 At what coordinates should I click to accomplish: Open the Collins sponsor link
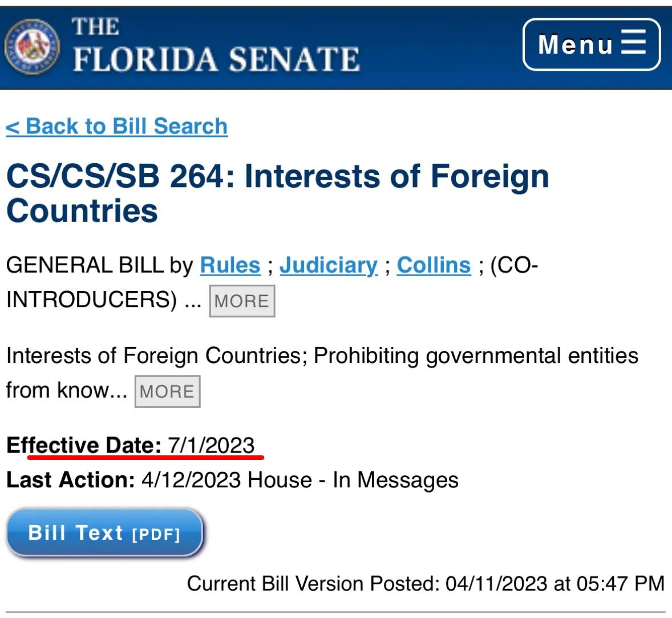(434, 265)
